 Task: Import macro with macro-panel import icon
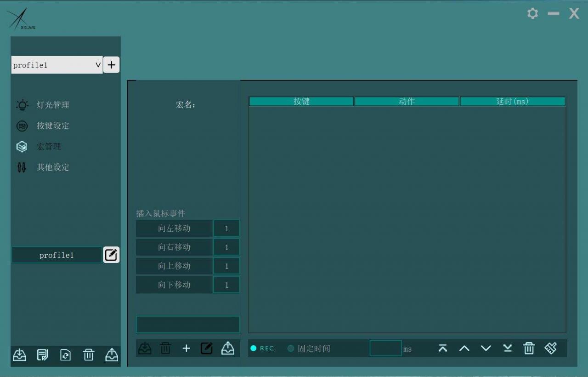[x=145, y=348]
